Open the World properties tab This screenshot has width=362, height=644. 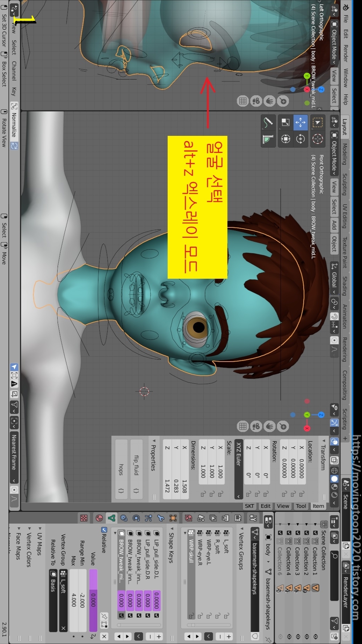pyautogui.click(x=188, y=518)
